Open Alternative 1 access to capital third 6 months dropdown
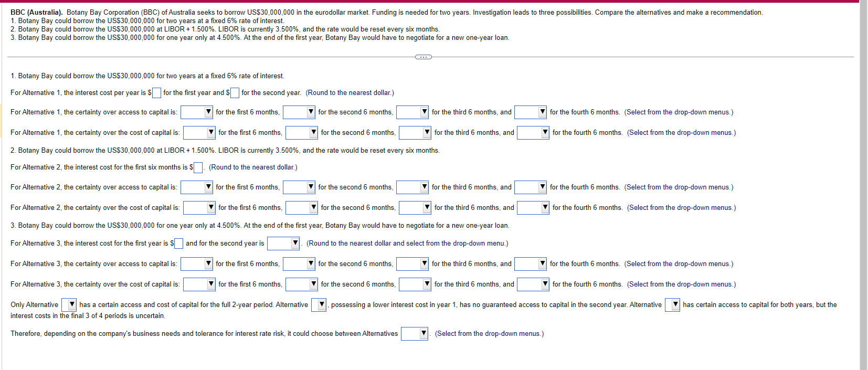 tap(412, 112)
